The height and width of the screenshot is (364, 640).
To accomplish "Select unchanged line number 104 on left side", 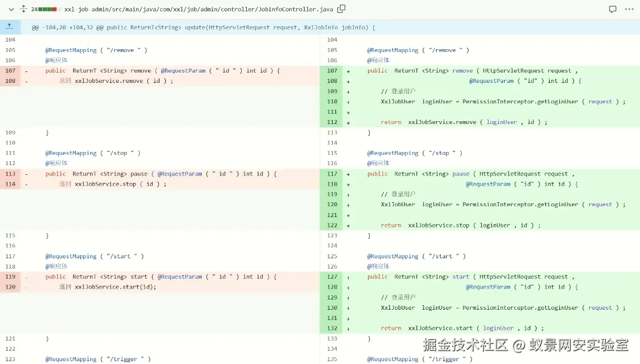I will tap(10, 39).
